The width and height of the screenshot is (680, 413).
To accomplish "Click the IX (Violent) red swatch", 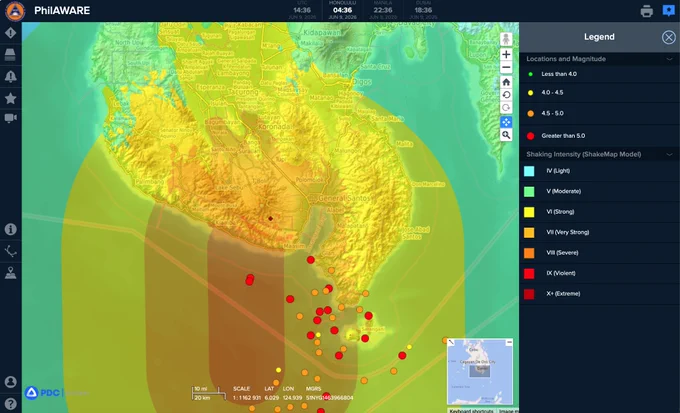I will tap(529, 273).
